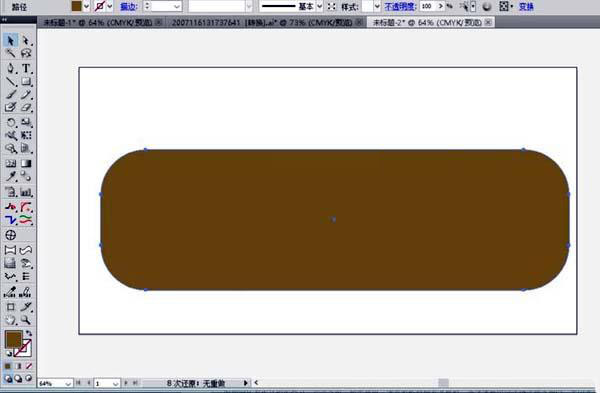Open the 不透明度 transparency link
This screenshot has width=600, height=393.
[400, 7]
